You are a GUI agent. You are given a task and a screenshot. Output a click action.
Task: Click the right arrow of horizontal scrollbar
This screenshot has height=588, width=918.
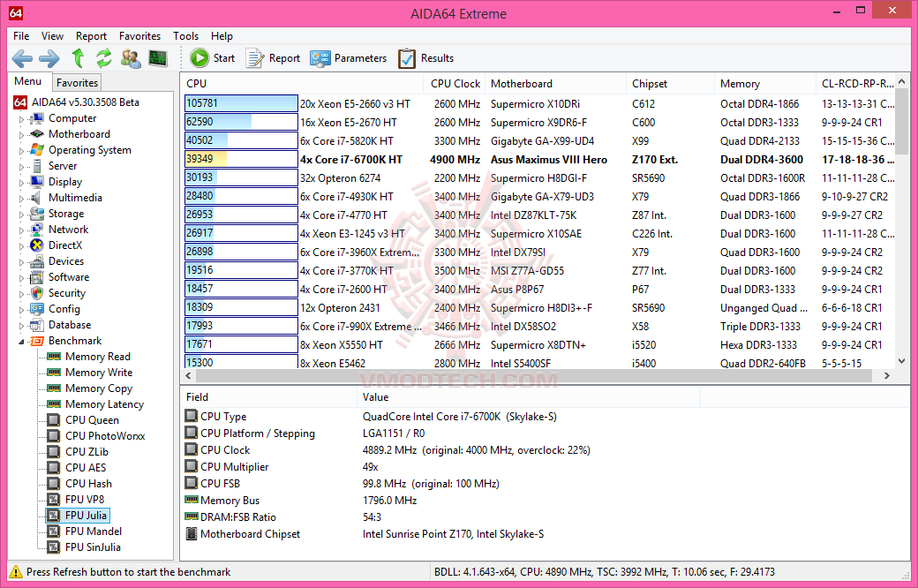[888, 375]
